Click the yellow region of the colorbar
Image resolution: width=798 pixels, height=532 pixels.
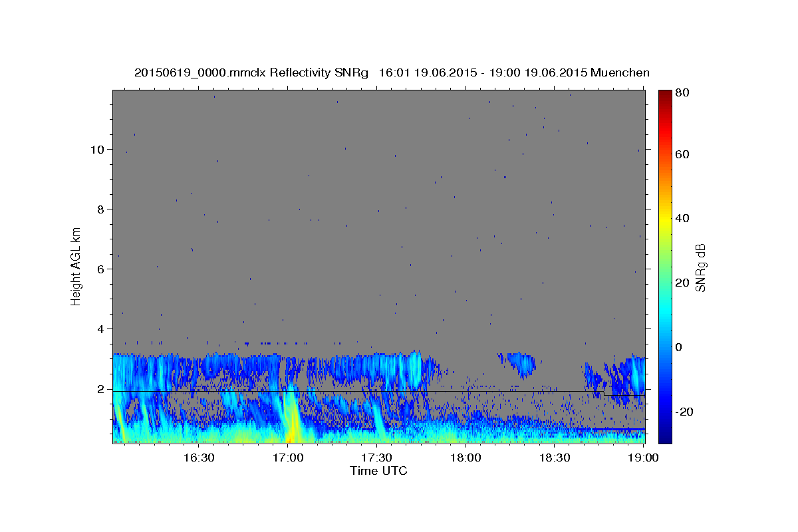[665, 219]
